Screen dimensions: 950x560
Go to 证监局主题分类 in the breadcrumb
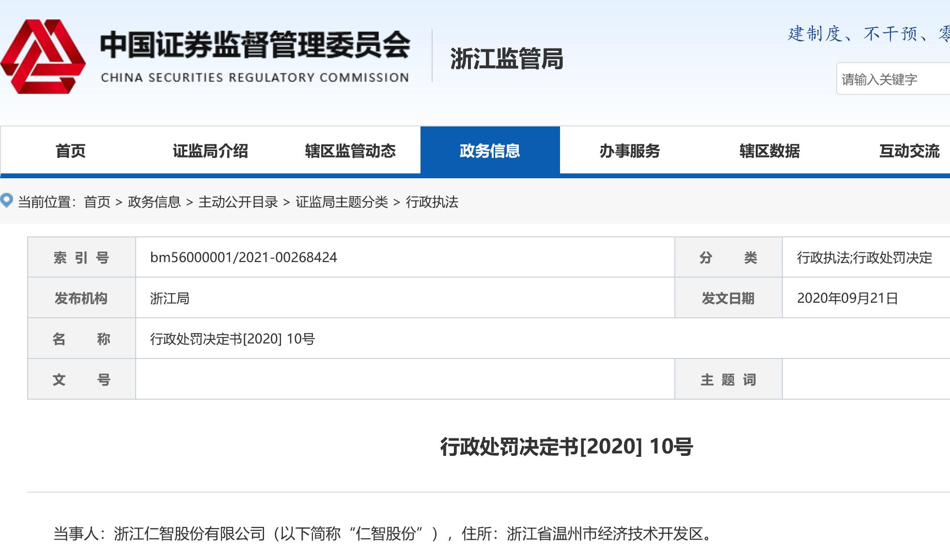[342, 202]
